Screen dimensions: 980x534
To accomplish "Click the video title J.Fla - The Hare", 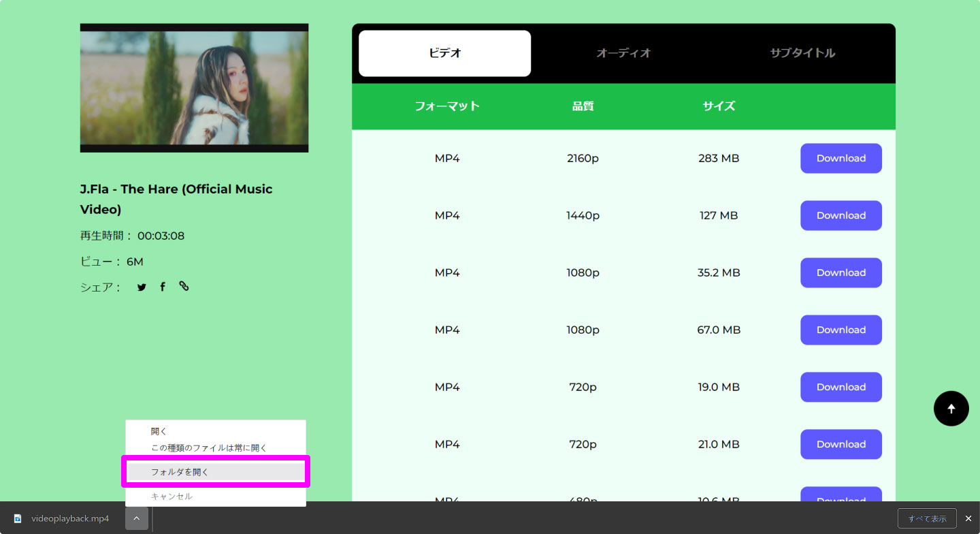I will (176, 199).
